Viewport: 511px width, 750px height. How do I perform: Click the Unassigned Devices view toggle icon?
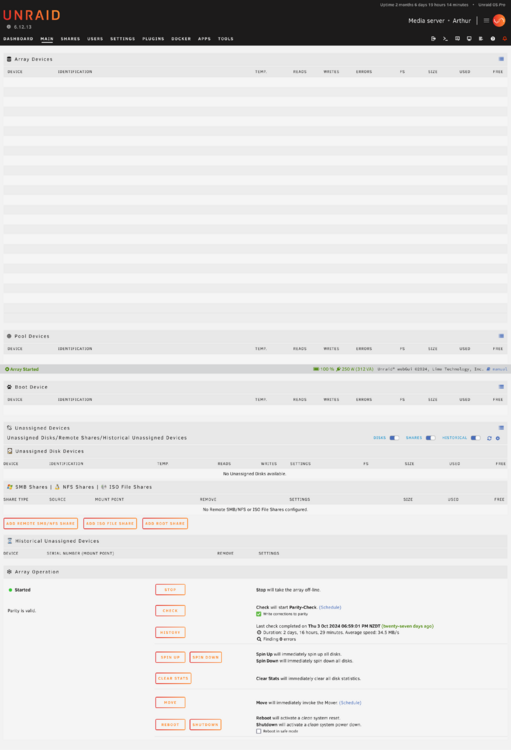[x=501, y=428]
